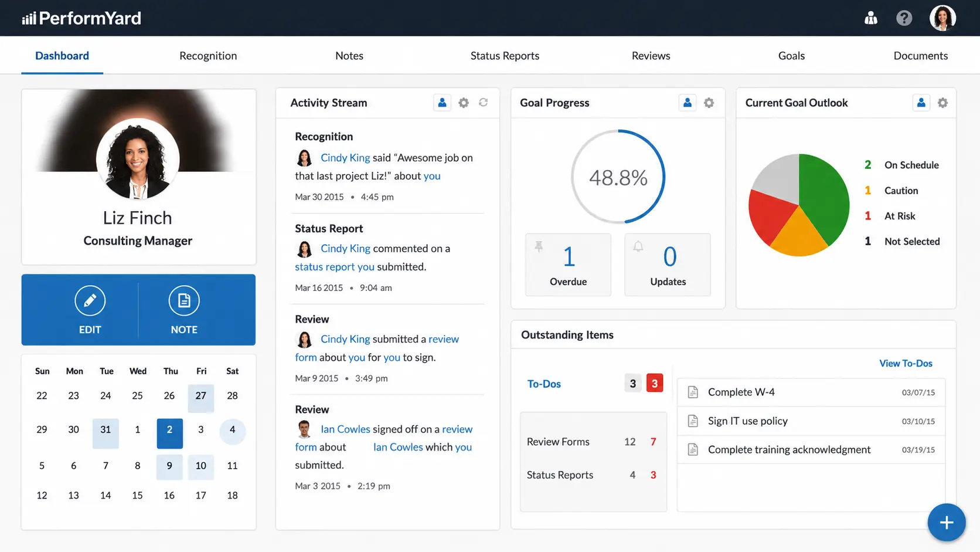Open the help question mark icon

click(904, 18)
